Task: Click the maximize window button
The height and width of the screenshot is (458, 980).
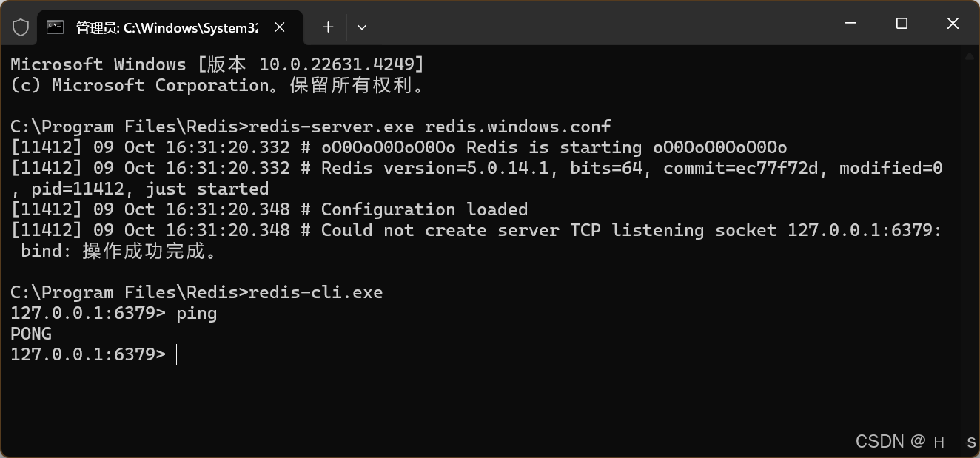Action: 902,24
